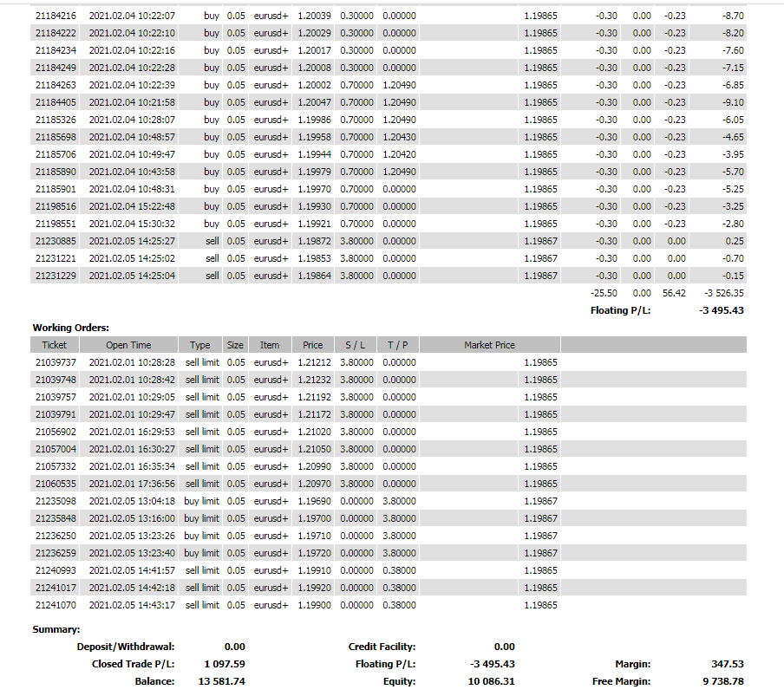Click the Type column header

coord(200,345)
